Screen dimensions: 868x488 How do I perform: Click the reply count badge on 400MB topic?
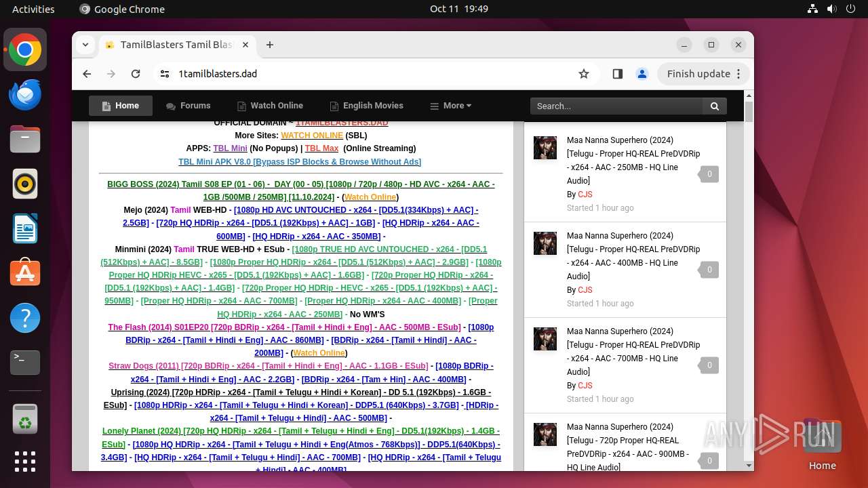[709, 270]
